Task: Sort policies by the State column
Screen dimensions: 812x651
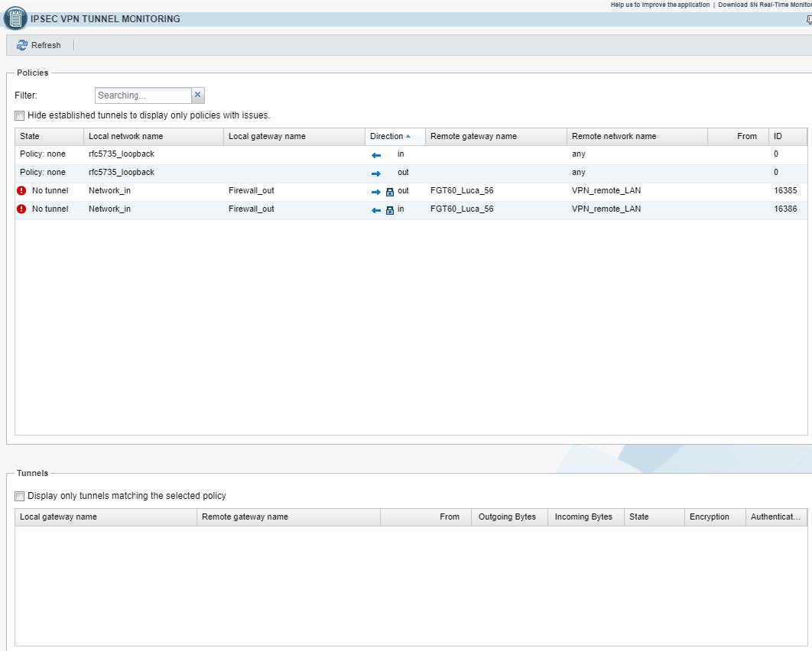Action: click(49, 137)
